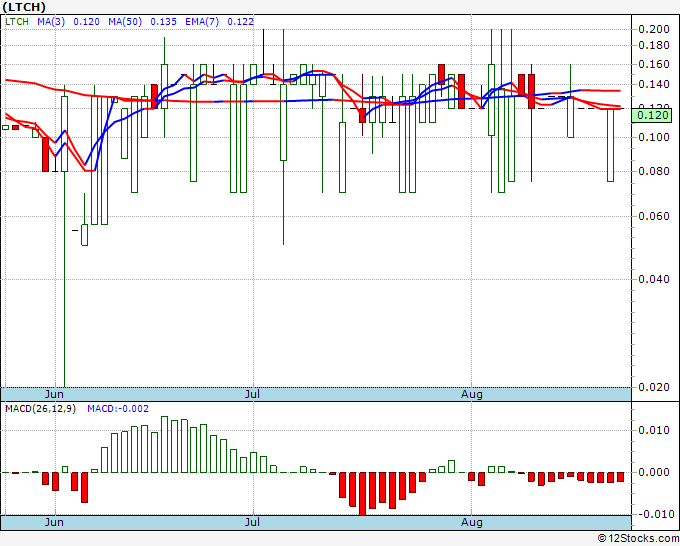Click the EMA(7) value 0.122

click(241, 21)
